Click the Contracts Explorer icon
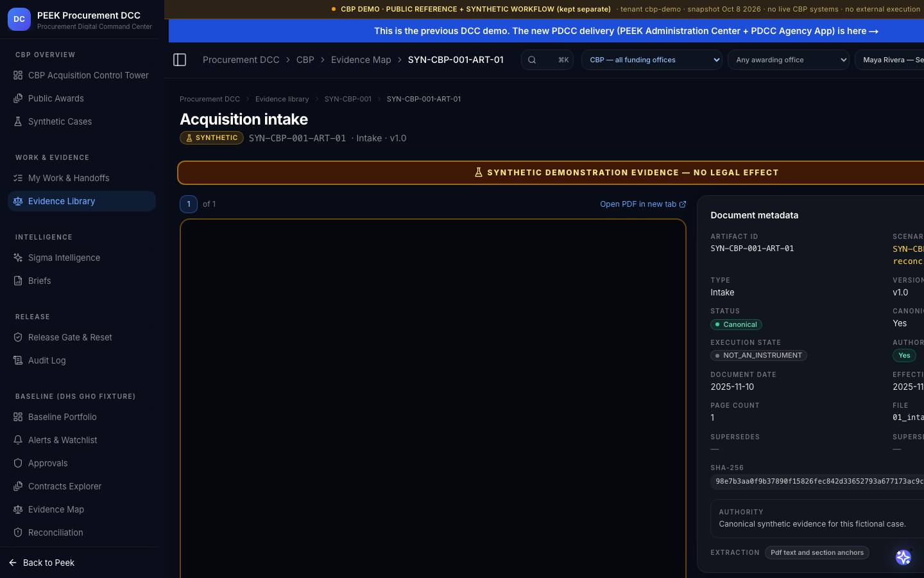Image resolution: width=924 pixels, height=578 pixels. point(18,486)
